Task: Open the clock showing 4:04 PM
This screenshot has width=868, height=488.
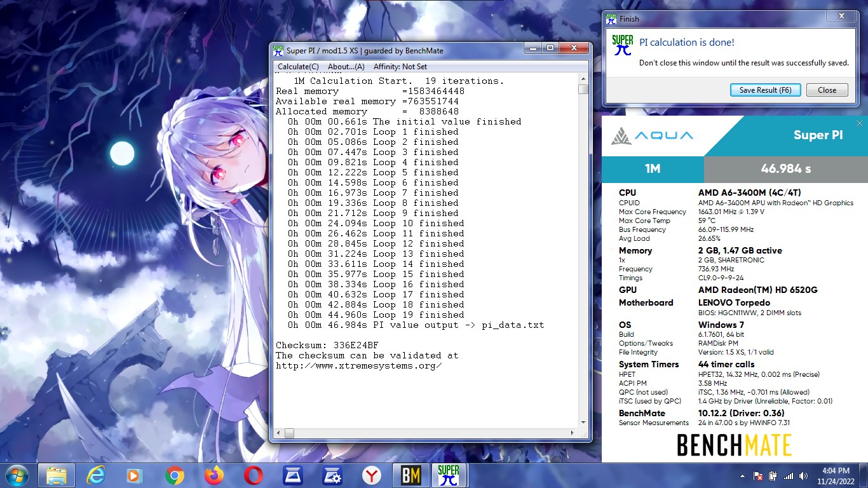Action: tap(836, 475)
